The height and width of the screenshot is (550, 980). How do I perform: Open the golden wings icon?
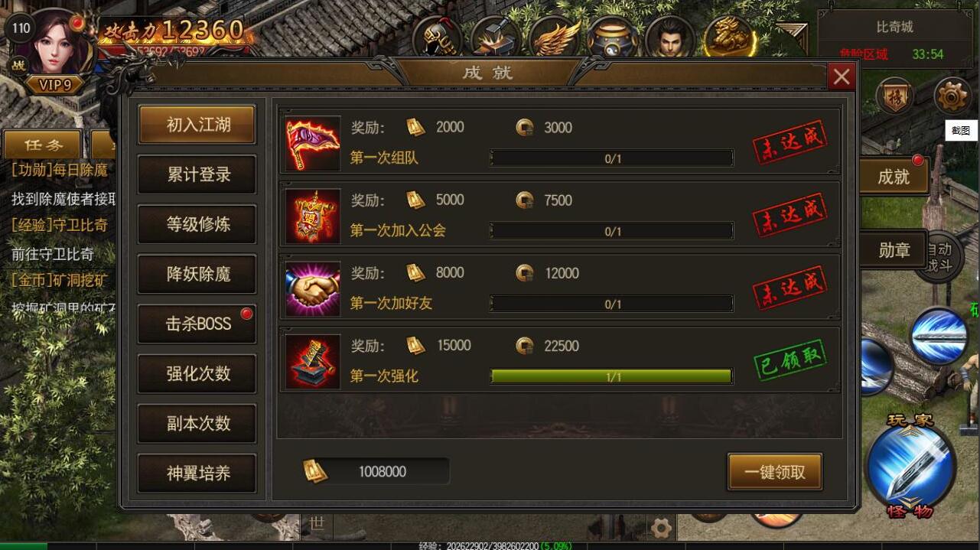click(x=554, y=37)
